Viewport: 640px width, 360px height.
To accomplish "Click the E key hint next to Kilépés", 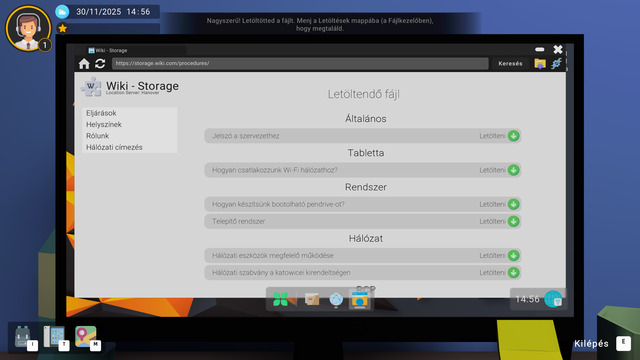I will [x=623, y=343].
